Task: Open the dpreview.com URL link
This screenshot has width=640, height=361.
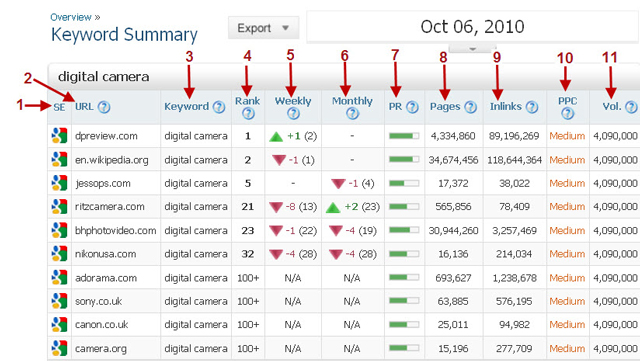Action: pos(106,136)
